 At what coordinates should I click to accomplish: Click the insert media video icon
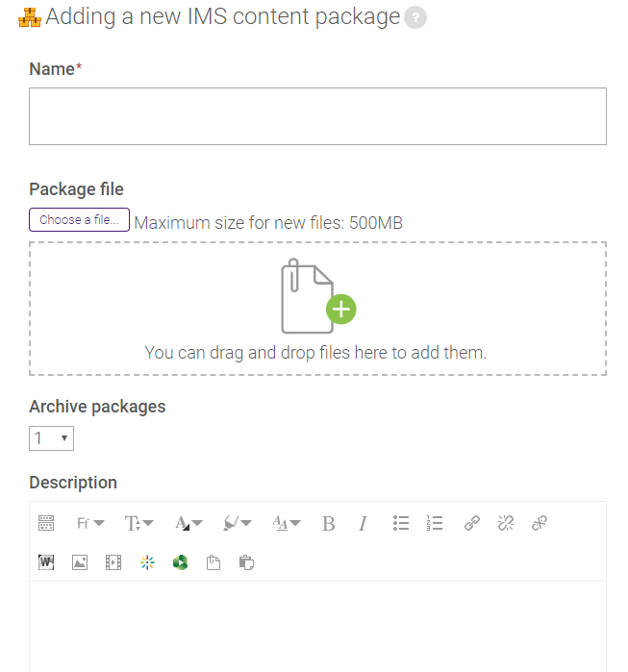(x=113, y=562)
